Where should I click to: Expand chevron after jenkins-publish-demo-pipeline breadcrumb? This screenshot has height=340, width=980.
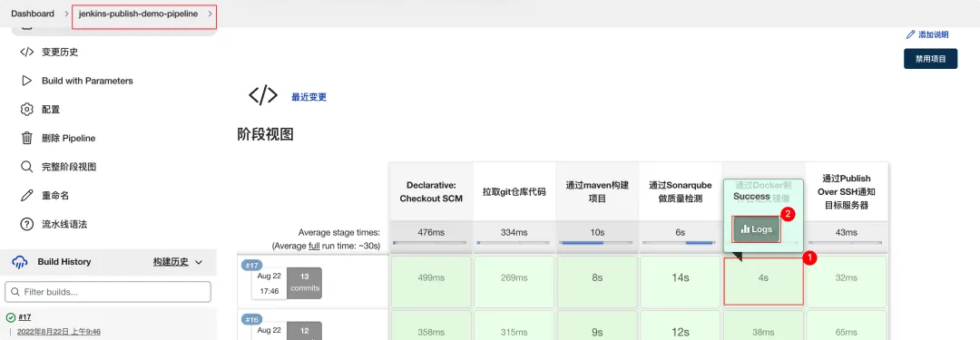(x=210, y=14)
